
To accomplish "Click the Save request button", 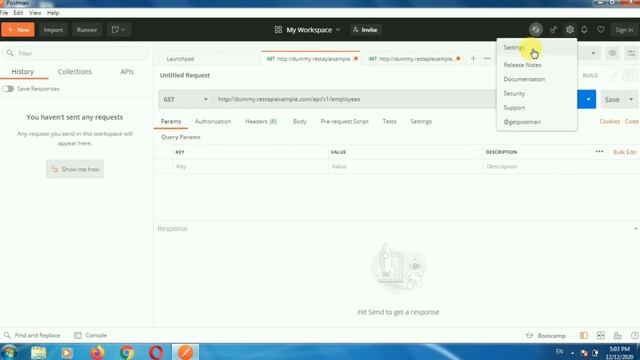I will [612, 100].
